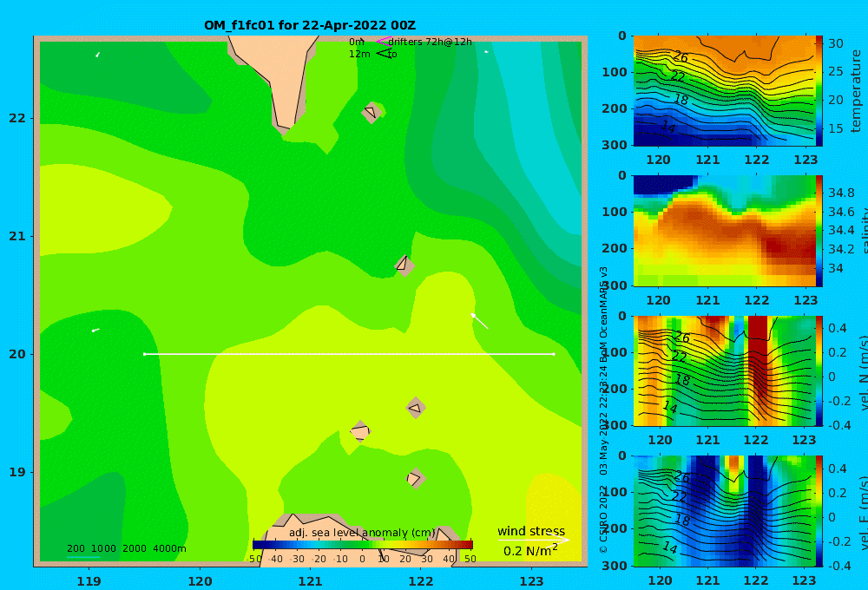Open the eastward velocity section panel
This screenshot has width=868, height=590.
pyautogui.click(x=724, y=511)
